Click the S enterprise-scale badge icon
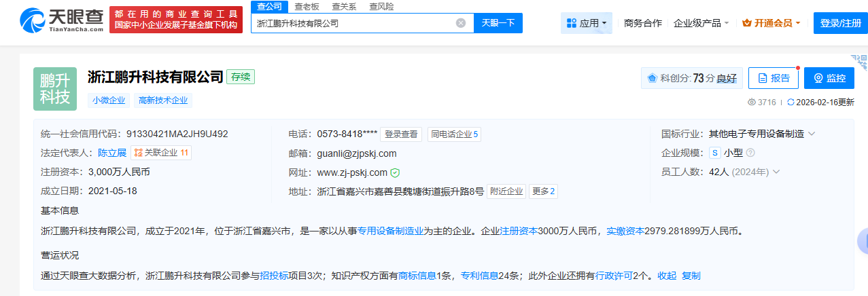Viewport: 868px width, 296px height. (714, 153)
